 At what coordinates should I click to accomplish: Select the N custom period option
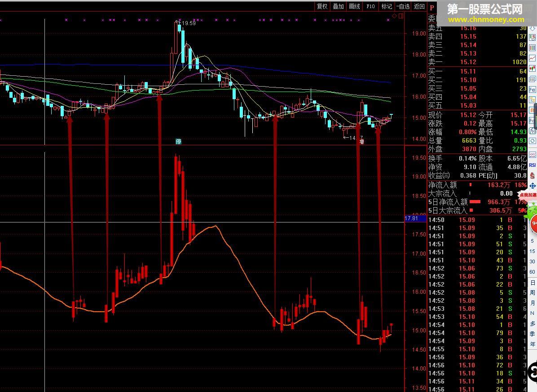533,313
